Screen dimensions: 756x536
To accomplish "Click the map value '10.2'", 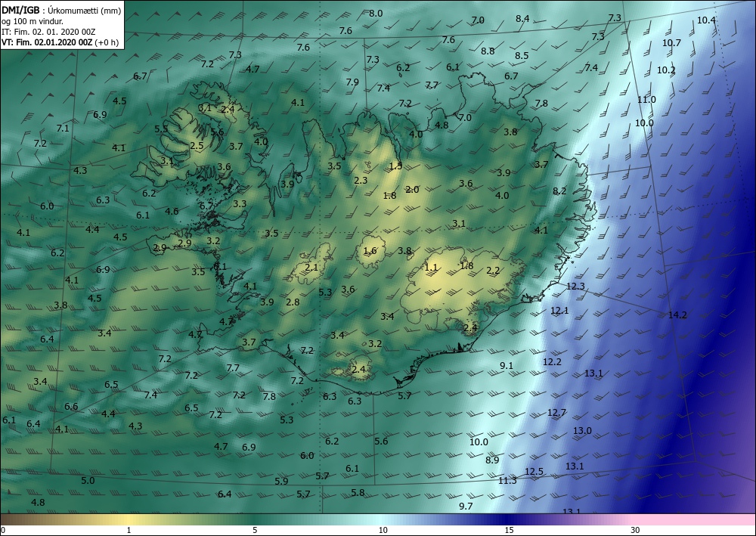I will (x=666, y=70).
